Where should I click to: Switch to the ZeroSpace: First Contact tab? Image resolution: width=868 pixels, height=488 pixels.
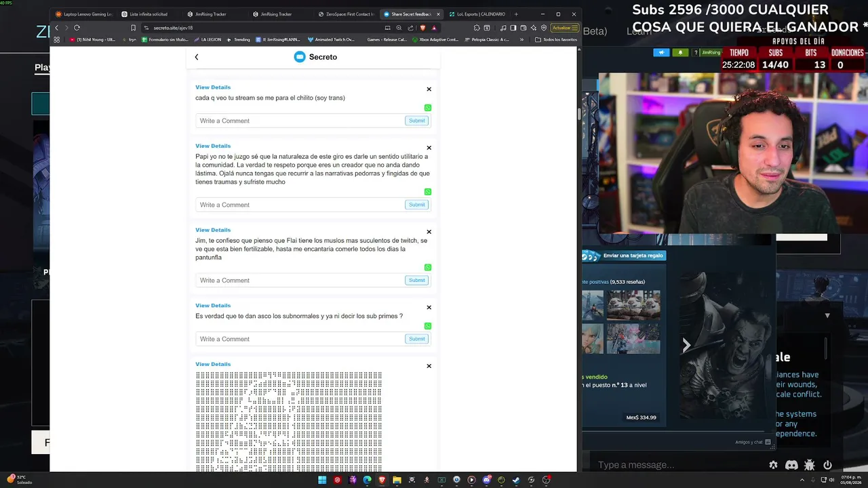pos(346,14)
